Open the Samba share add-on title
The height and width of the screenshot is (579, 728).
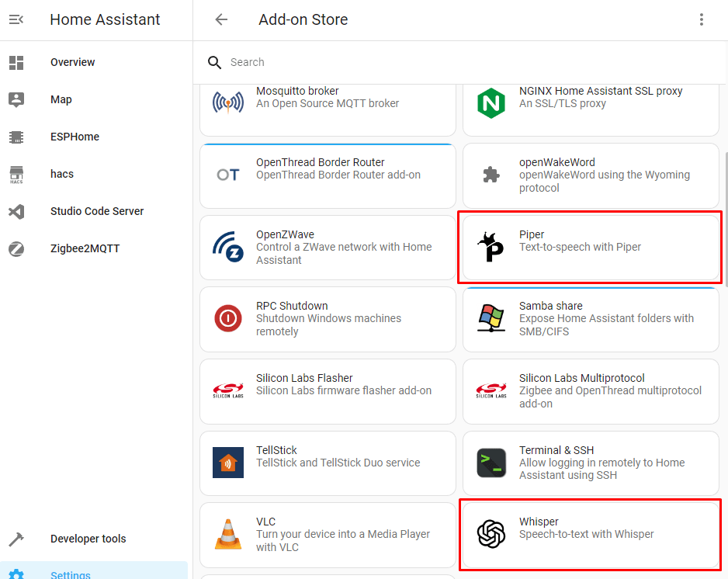550,306
